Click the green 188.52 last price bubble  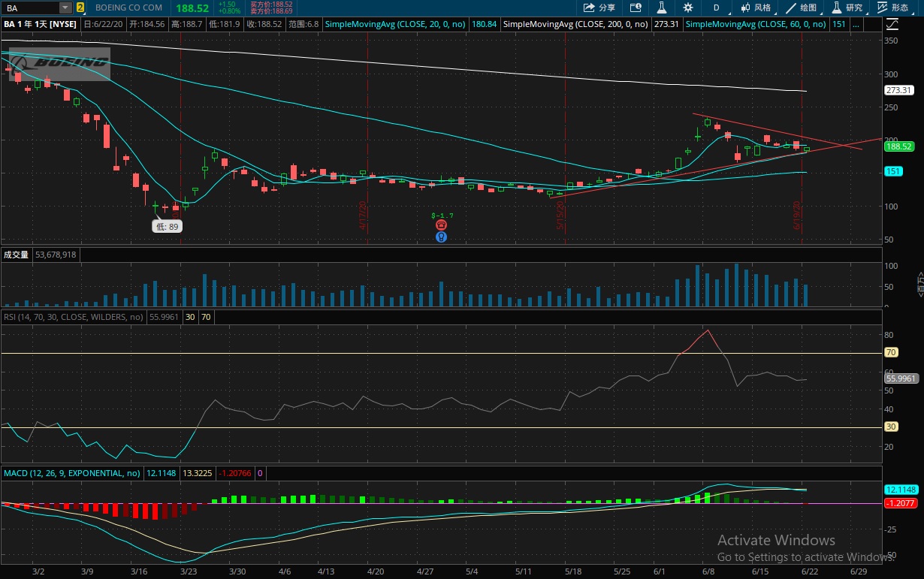point(898,146)
